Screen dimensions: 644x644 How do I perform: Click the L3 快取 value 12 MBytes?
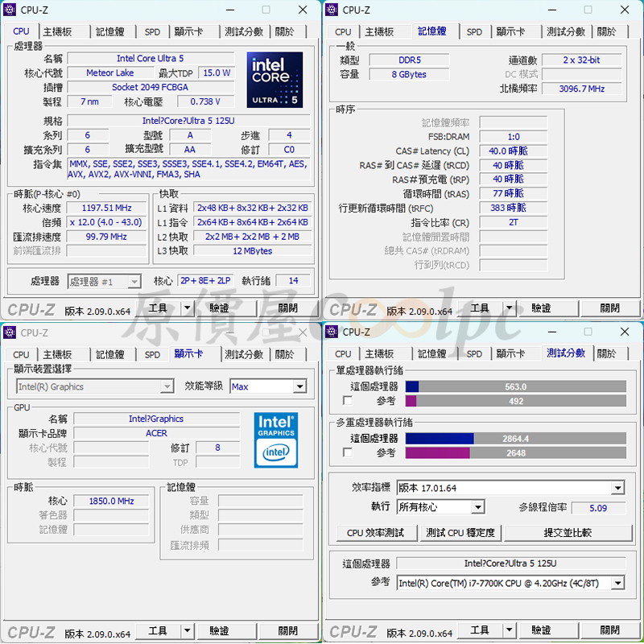(x=252, y=251)
